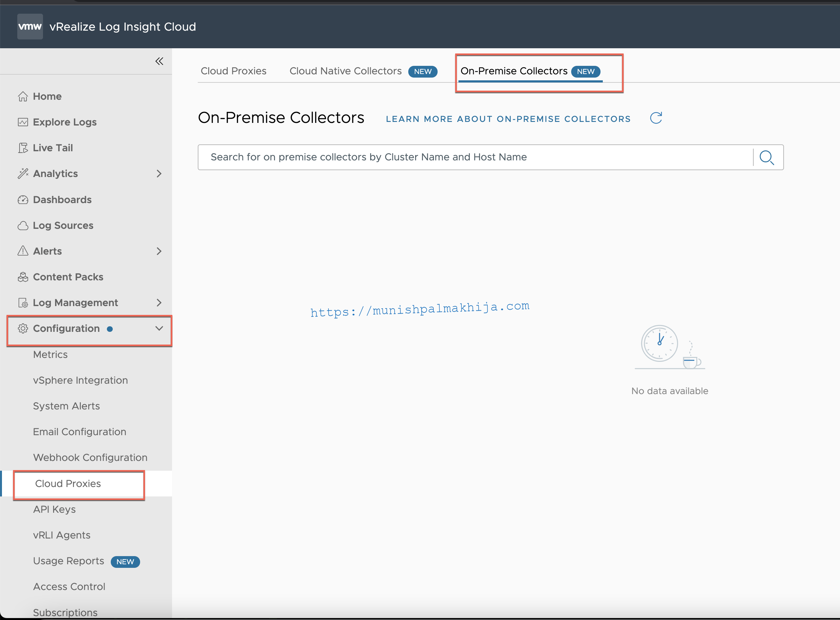Viewport: 840px width, 620px height.
Task: Click the Alerts warning triangle icon
Action: coord(23,251)
